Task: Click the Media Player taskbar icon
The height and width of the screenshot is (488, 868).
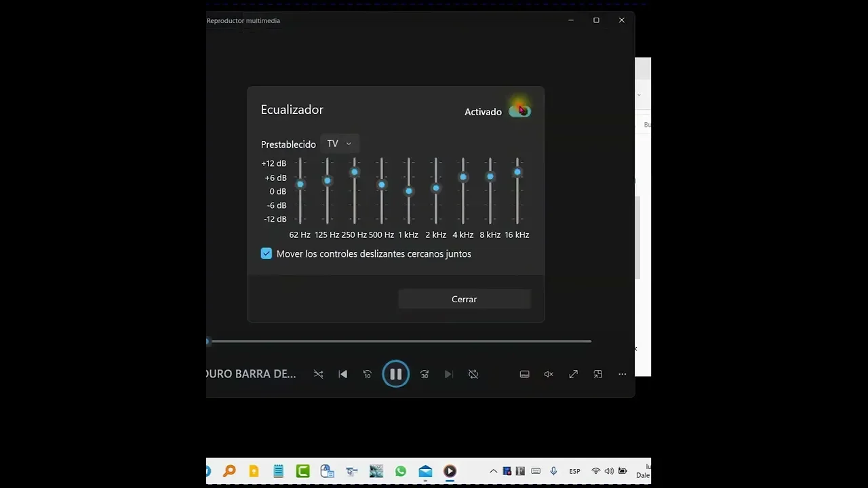Action: [450, 471]
